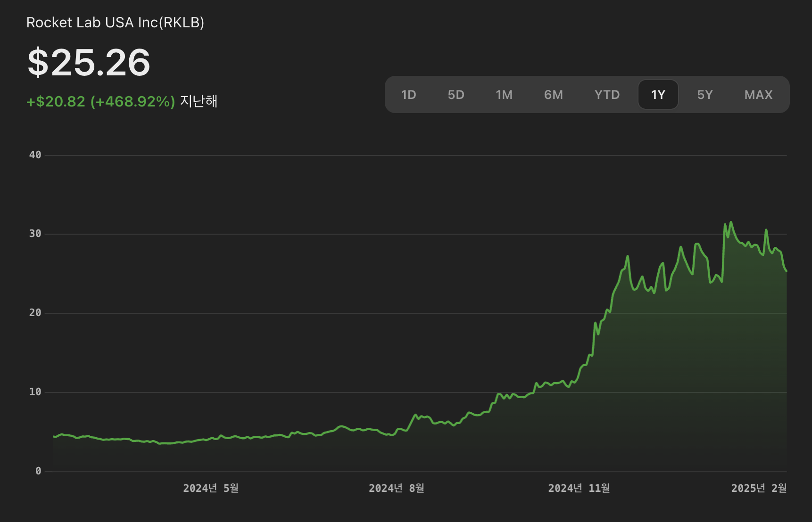Click the 40 y-axis label
The height and width of the screenshot is (522, 812).
coord(35,155)
